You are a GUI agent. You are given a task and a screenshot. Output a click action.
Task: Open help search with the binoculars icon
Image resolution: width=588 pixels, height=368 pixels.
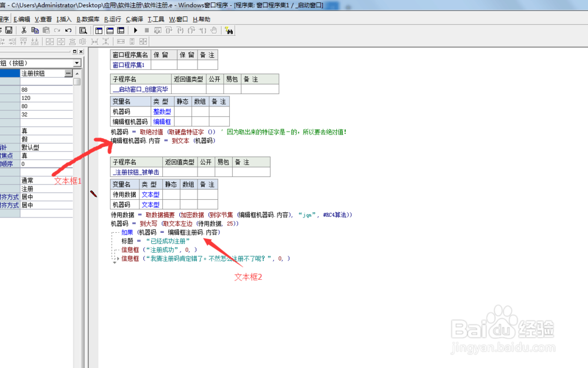(229, 31)
